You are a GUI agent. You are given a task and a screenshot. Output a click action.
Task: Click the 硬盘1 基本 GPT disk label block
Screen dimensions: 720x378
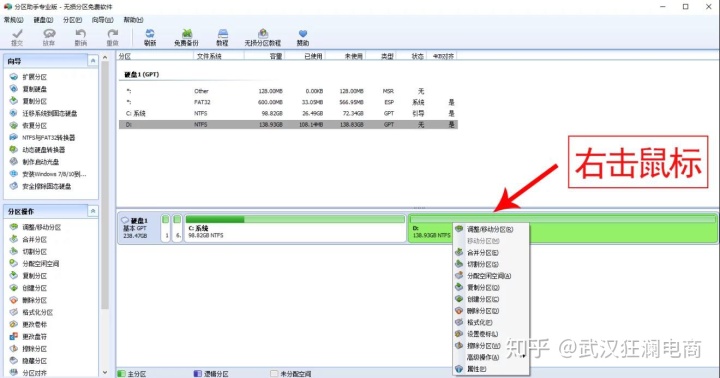[139, 228]
